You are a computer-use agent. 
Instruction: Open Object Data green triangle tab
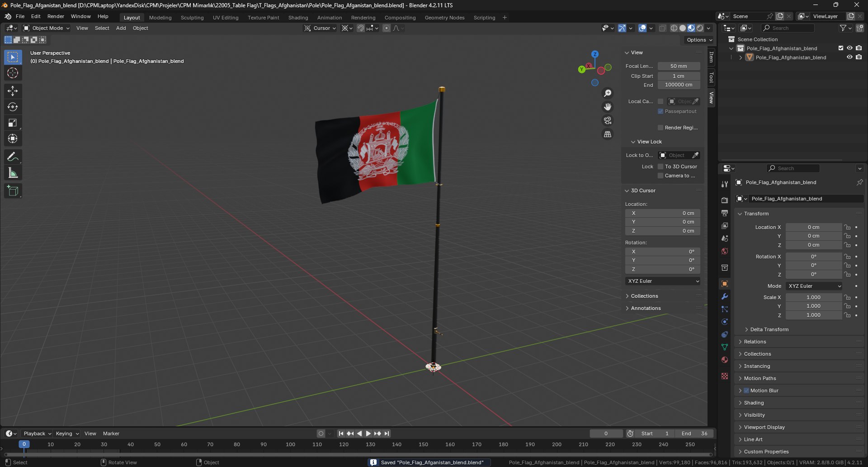tap(725, 347)
